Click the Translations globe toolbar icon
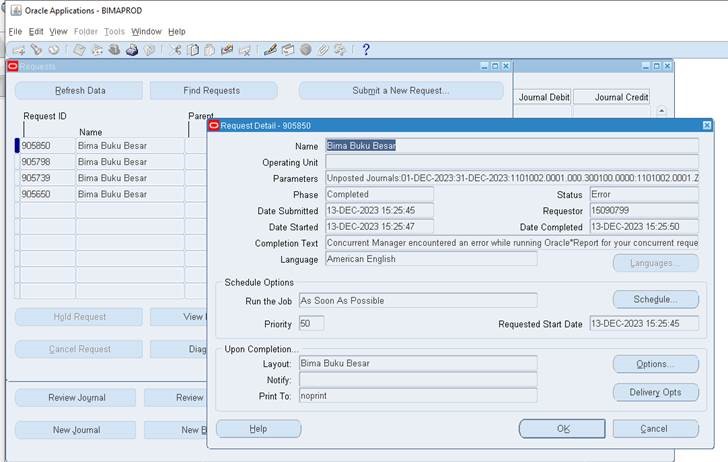Viewport: 728px width, 462px height. pyautogui.click(x=306, y=50)
